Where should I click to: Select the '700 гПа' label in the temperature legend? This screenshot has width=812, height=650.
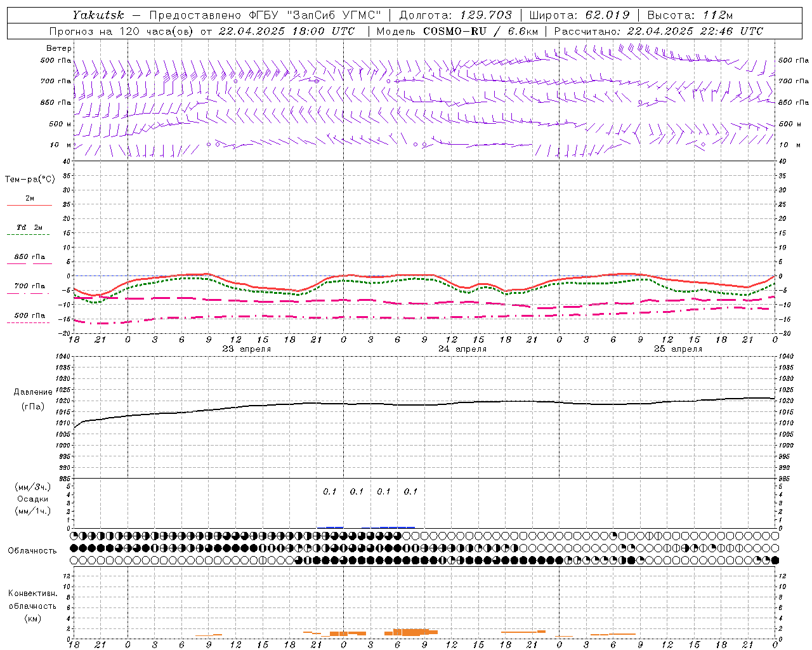(30, 286)
